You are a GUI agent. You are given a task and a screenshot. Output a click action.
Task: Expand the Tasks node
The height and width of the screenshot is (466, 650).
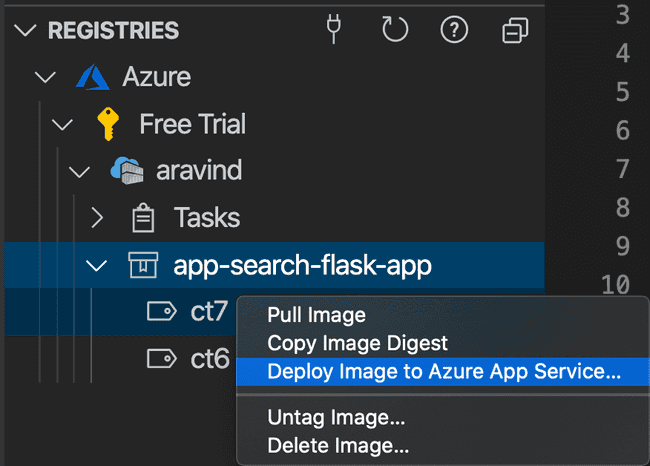(x=97, y=218)
